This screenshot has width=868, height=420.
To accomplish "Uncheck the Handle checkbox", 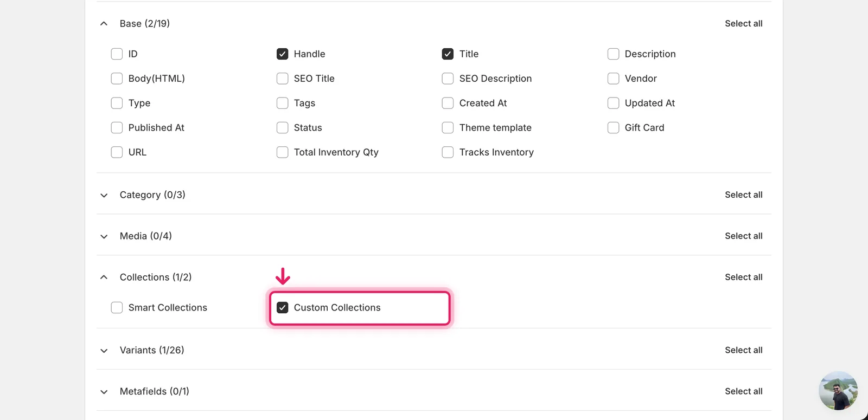I will coord(282,54).
